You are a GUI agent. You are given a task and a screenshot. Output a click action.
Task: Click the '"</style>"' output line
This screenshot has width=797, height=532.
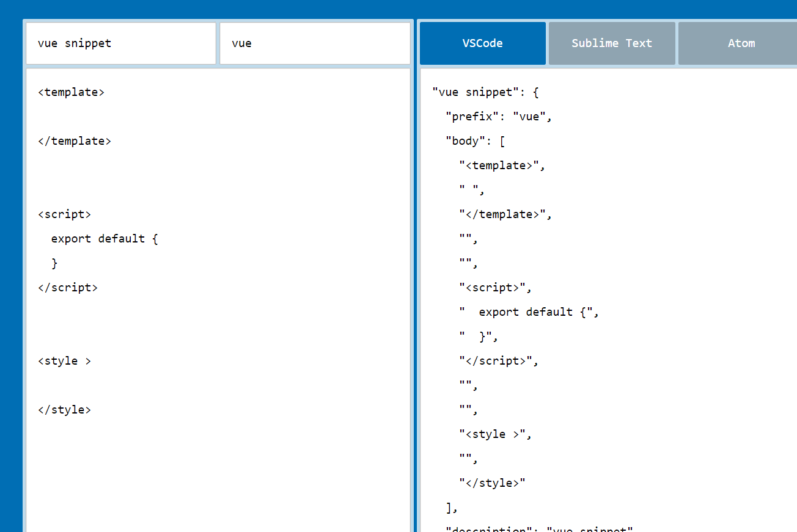[x=492, y=483]
